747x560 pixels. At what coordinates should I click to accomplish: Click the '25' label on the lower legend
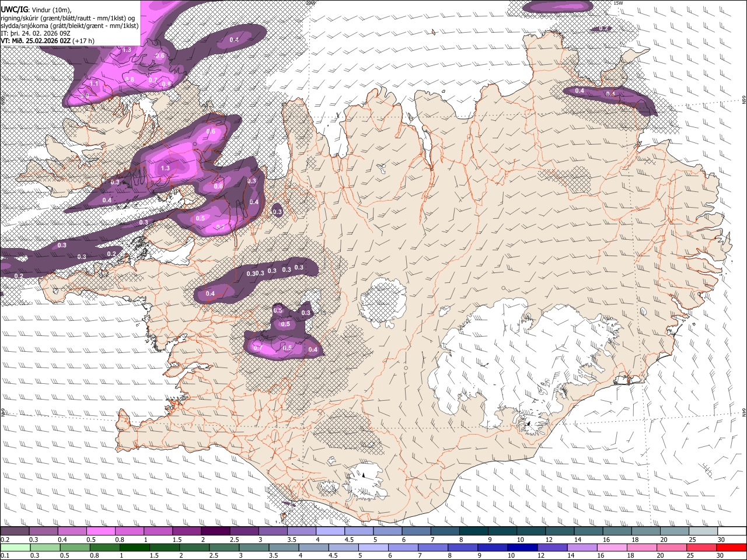(x=690, y=556)
